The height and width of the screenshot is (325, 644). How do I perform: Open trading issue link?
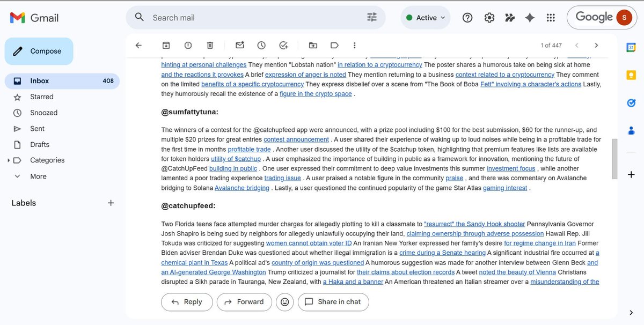(x=282, y=178)
